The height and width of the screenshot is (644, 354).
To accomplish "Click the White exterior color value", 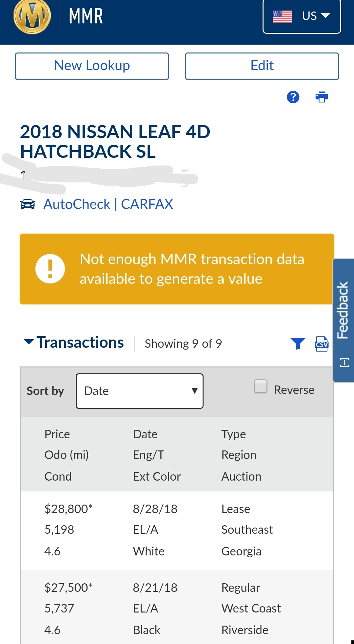I will 149,551.
